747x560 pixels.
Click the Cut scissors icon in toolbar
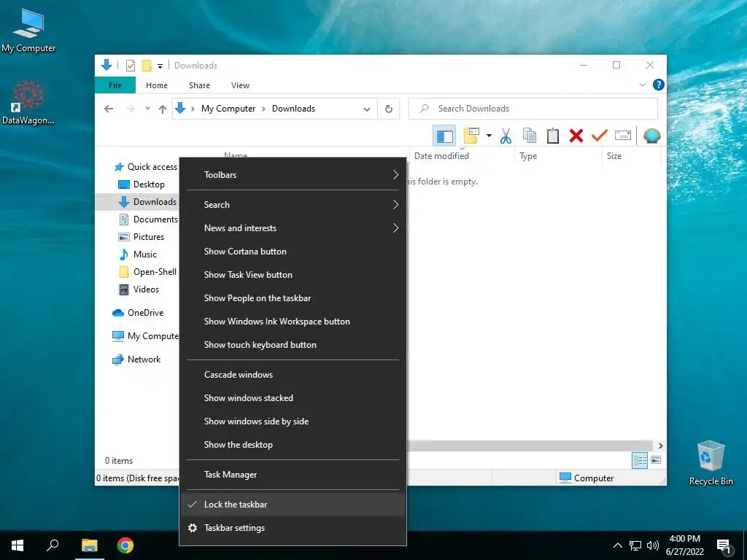(506, 136)
